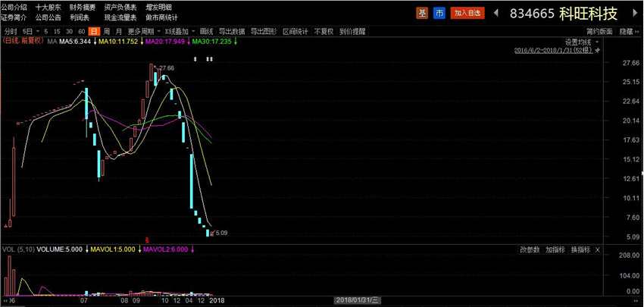Open 现金流量表 cash flow statement
644x307 pixels.
[x=120, y=17]
